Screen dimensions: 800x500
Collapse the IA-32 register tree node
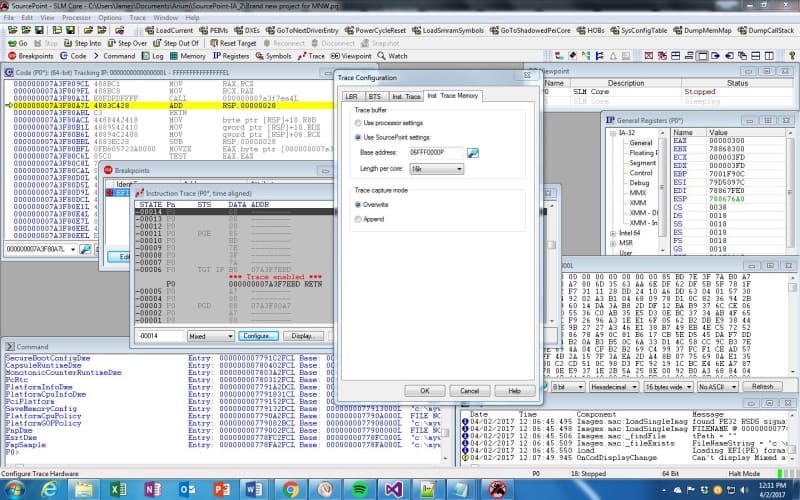pyautogui.click(x=613, y=133)
